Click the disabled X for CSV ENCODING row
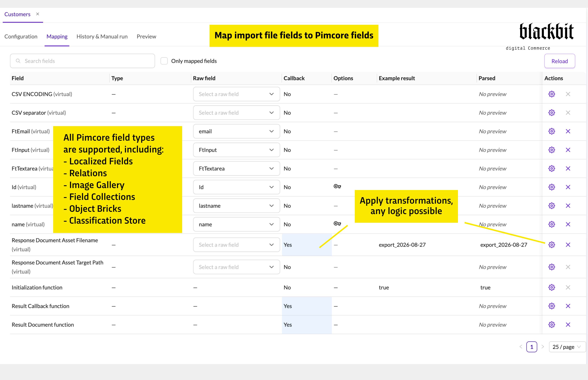 (x=568, y=94)
